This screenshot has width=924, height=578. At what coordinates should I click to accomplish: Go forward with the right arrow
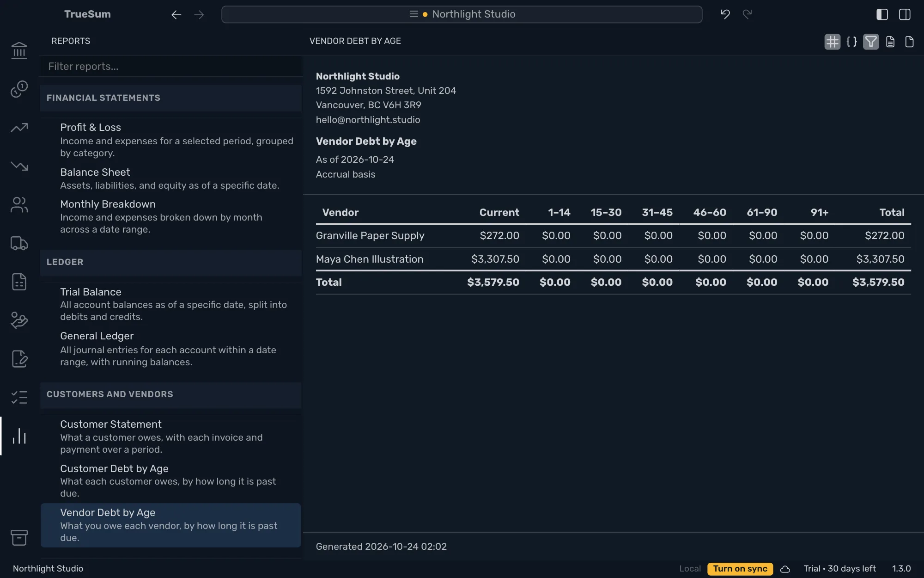(x=199, y=15)
